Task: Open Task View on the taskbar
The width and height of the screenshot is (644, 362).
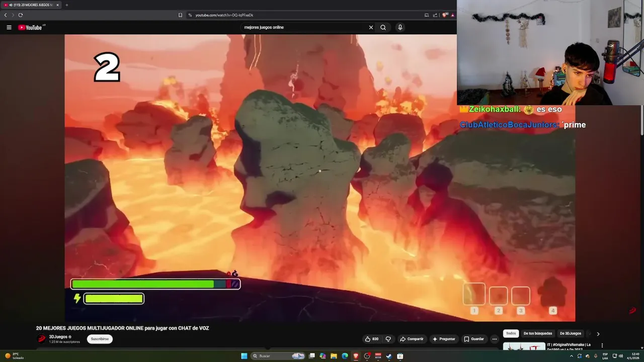Action: pyautogui.click(x=312, y=356)
